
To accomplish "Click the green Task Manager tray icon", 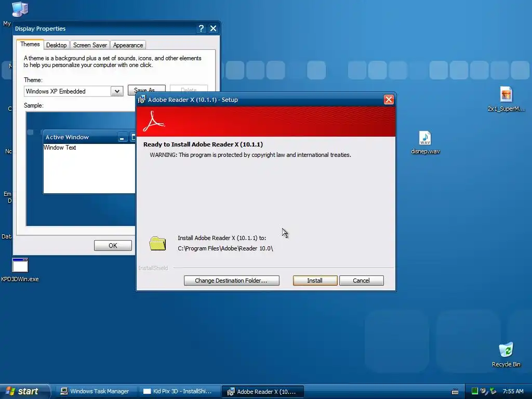I will [475, 391].
